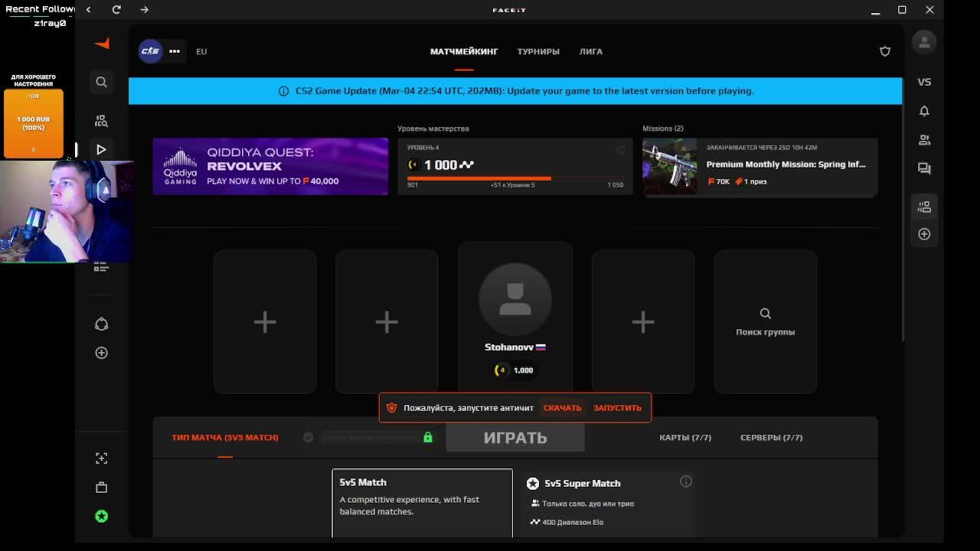Open the clubs circle icon in left sidebar
Image resolution: width=980 pixels, height=551 pixels.
click(101, 324)
